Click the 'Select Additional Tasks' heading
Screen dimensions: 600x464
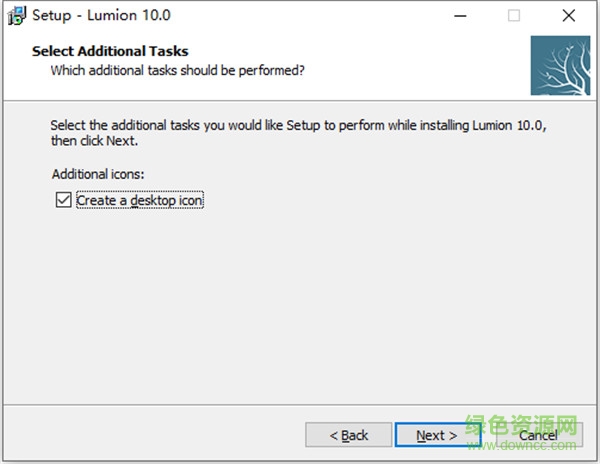pyautogui.click(x=110, y=51)
